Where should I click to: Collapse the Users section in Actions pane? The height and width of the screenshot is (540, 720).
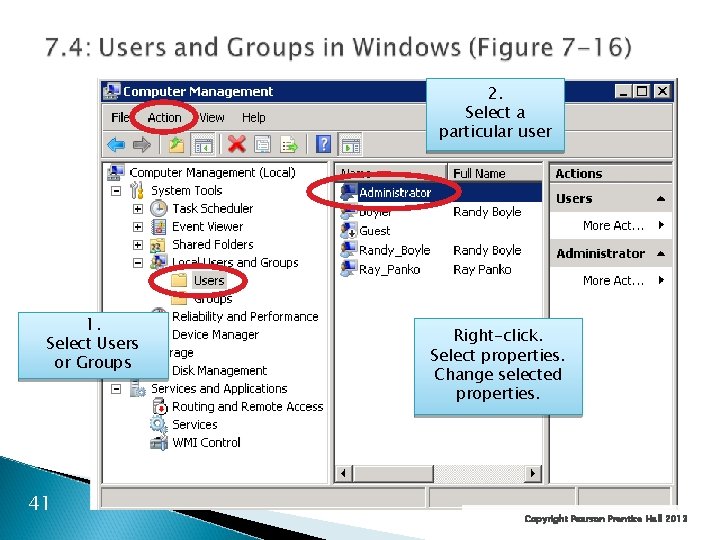click(x=661, y=199)
